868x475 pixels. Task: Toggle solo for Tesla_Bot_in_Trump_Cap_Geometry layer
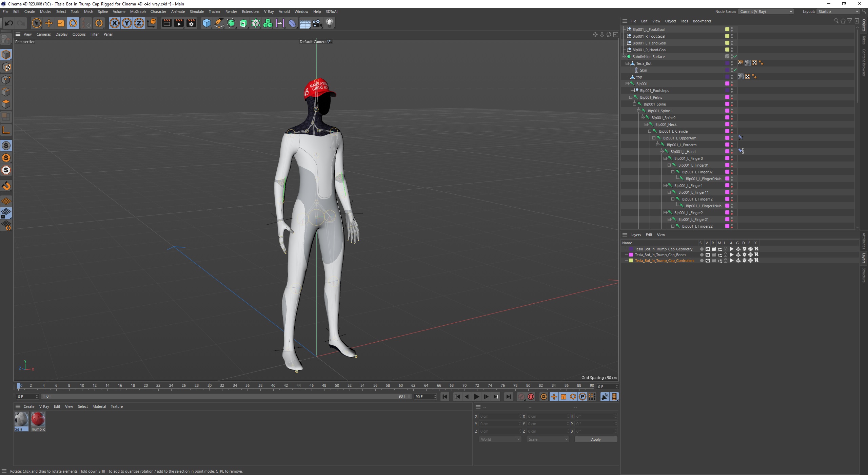(702, 249)
